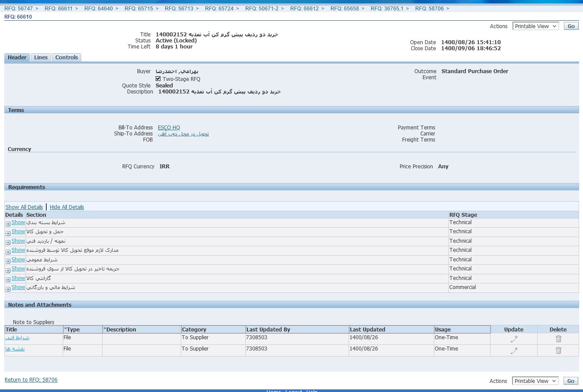Click the Standard Purchase Order outcome text

tap(475, 71)
